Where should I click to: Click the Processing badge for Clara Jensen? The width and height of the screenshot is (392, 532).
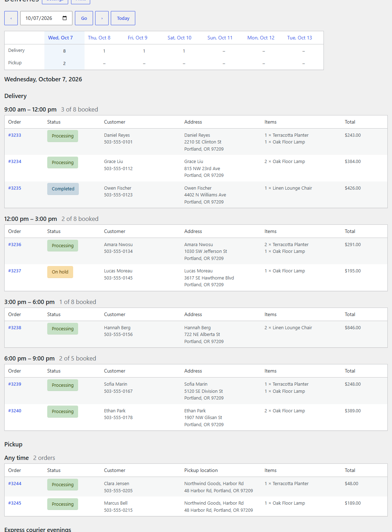[62, 485]
